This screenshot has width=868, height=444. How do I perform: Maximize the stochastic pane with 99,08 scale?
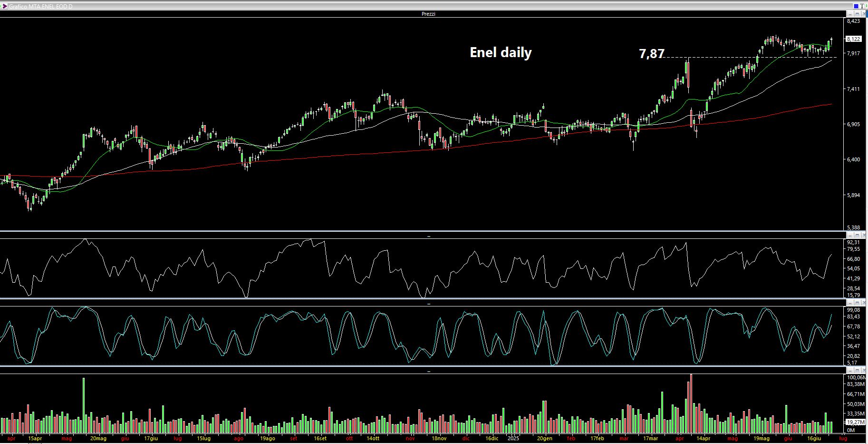click(857, 303)
